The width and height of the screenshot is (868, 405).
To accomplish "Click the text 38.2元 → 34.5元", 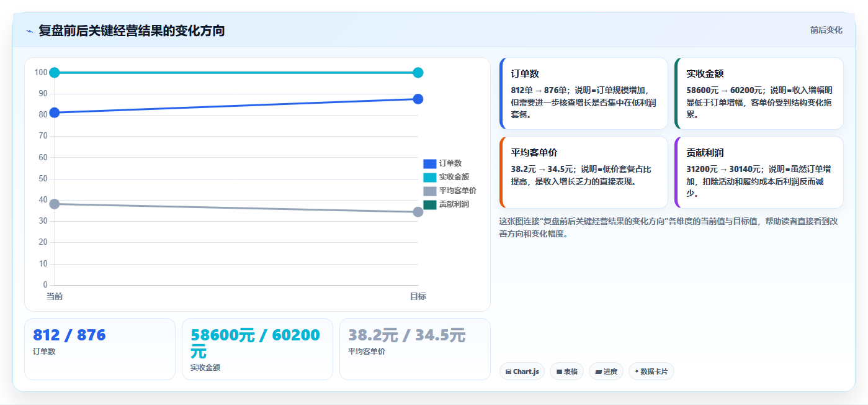I will (x=542, y=169).
